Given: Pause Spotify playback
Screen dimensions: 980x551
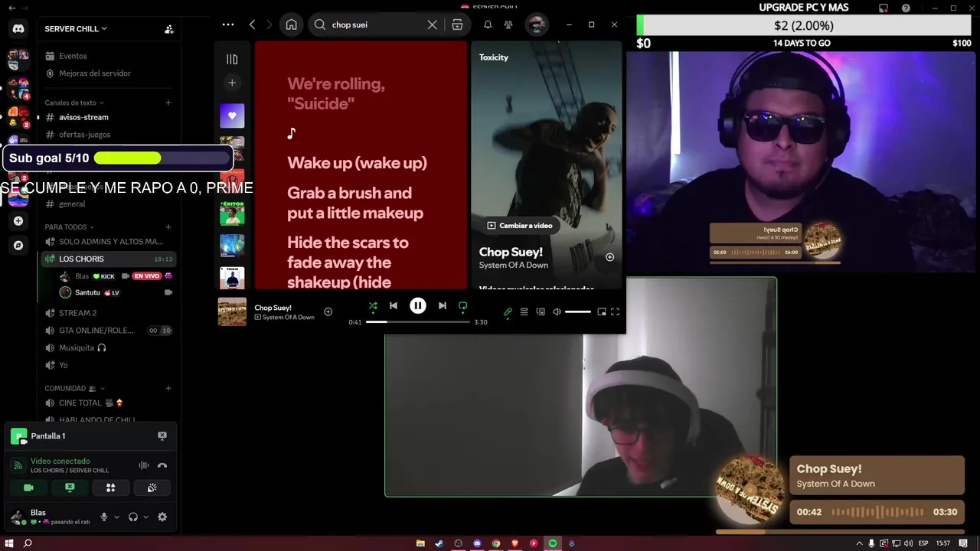Looking at the screenshot, I should click(418, 306).
